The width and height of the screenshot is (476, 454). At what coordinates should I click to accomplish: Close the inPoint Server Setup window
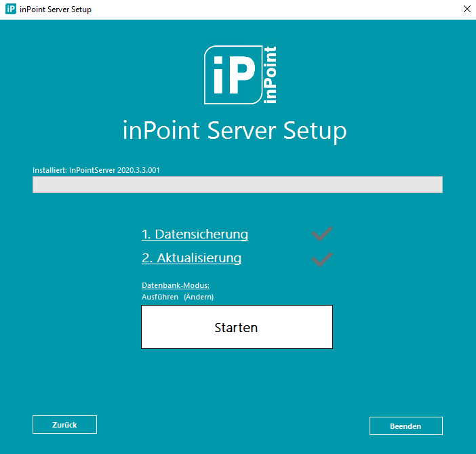pos(467,9)
